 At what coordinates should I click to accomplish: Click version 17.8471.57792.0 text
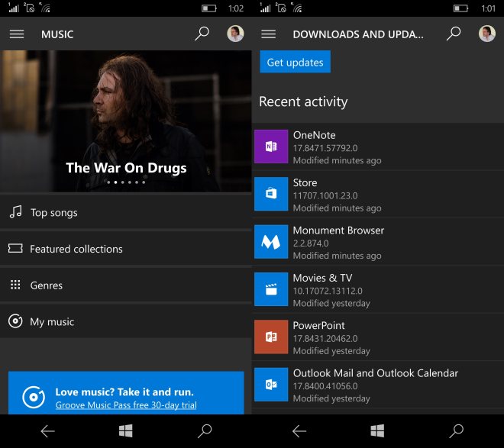click(x=325, y=148)
